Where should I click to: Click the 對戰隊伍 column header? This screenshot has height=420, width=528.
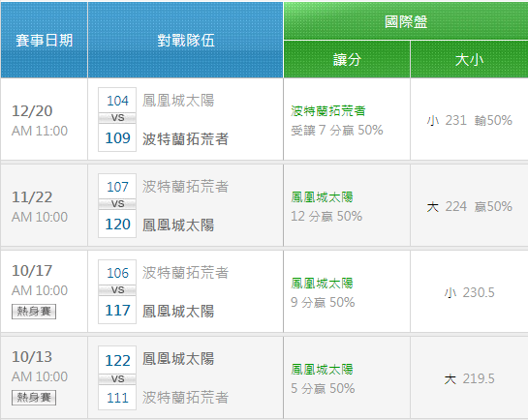[186, 41]
